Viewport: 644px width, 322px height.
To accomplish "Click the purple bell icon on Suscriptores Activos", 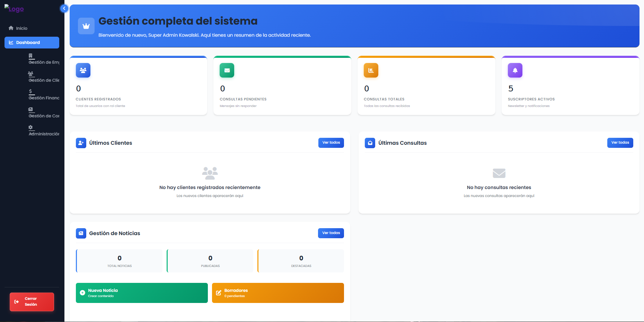I will (515, 70).
